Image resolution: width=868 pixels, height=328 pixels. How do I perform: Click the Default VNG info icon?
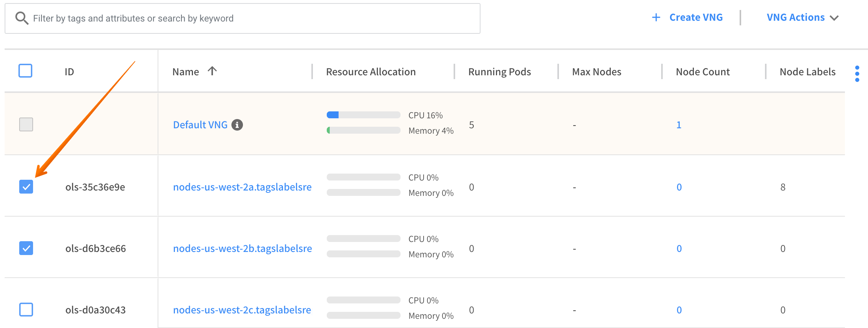pos(237,125)
